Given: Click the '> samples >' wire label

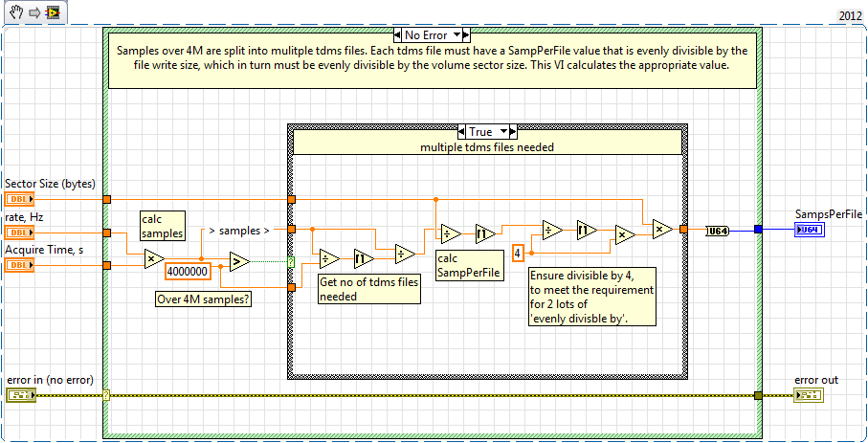Looking at the screenshot, I should pyautogui.click(x=237, y=231).
